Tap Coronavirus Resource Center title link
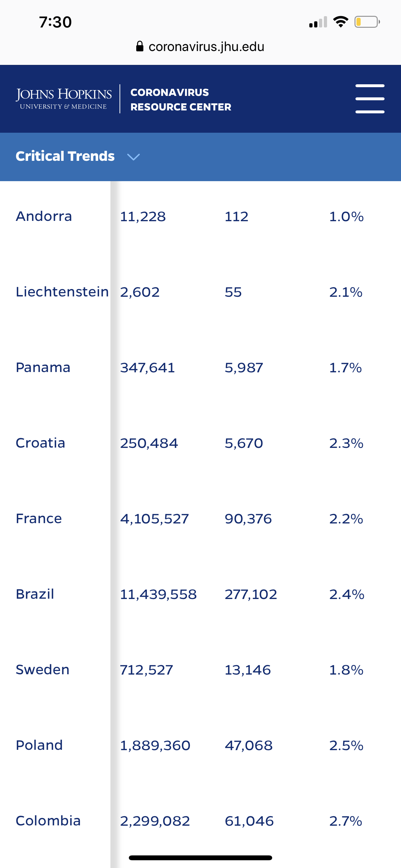The image size is (401, 868). point(180,99)
